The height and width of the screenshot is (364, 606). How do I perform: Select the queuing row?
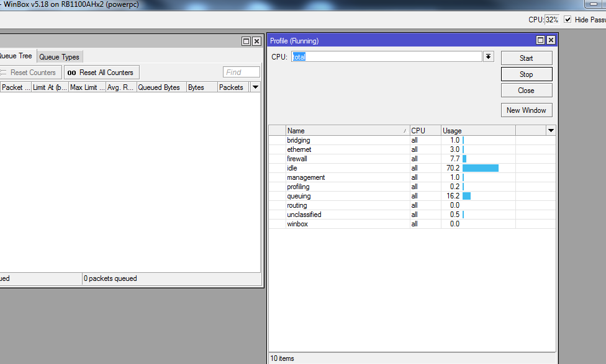(x=412, y=196)
